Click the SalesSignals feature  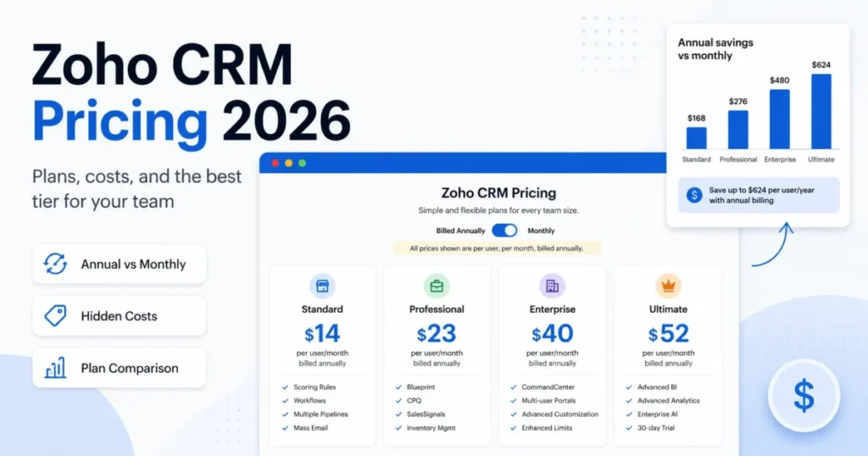[x=426, y=414]
